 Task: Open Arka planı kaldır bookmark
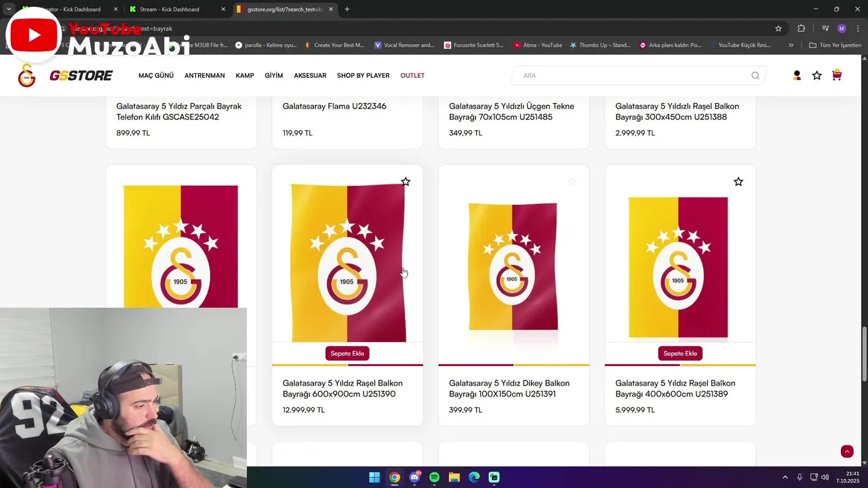click(670, 45)
